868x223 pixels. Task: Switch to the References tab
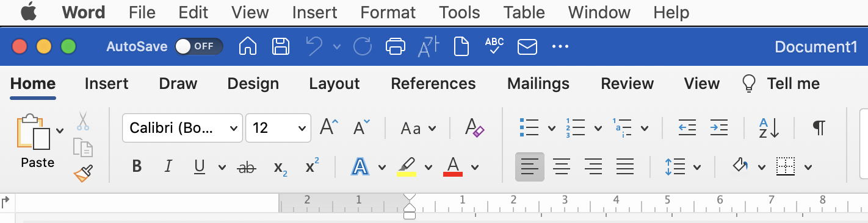point(433,83)
